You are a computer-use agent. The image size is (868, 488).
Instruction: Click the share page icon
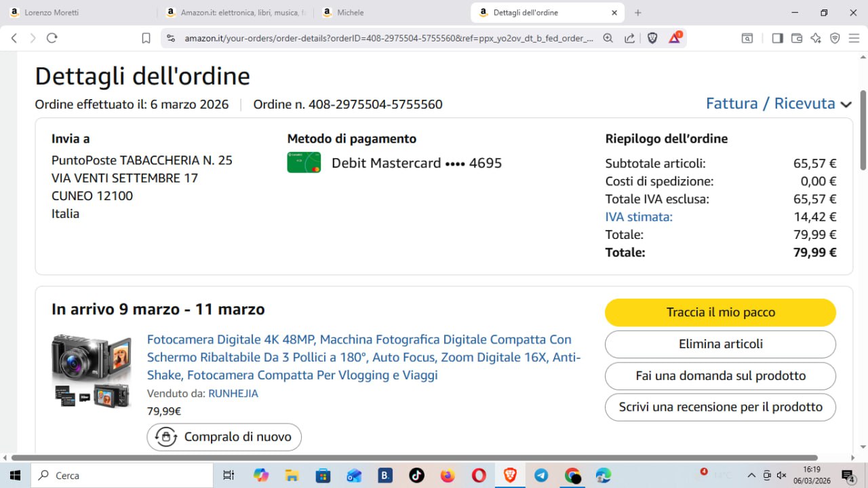(630, 38)
